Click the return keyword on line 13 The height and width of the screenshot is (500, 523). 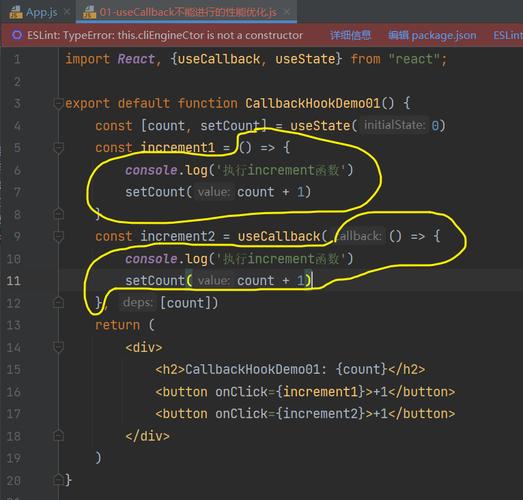[x=117, y=325]
